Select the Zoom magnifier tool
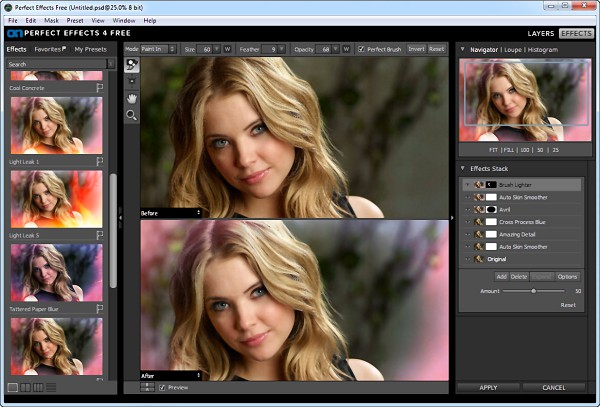The image size is (600, 407). 132,115
